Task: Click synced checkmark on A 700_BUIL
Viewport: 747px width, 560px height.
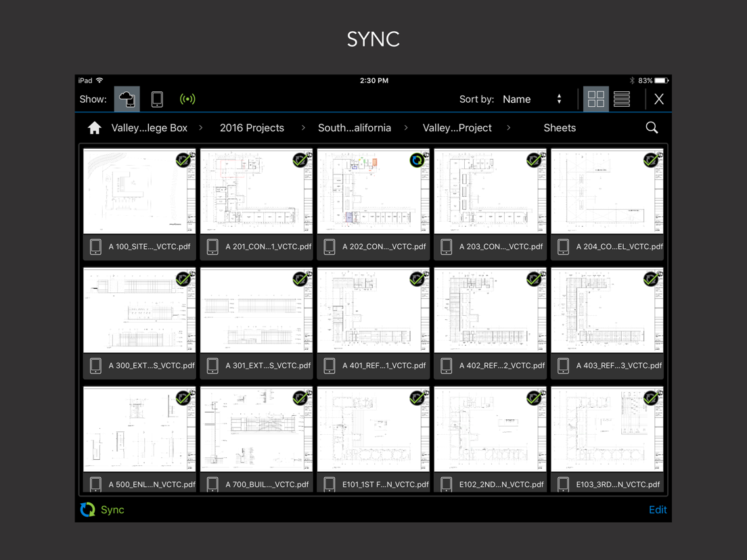Action: point(300,398)
